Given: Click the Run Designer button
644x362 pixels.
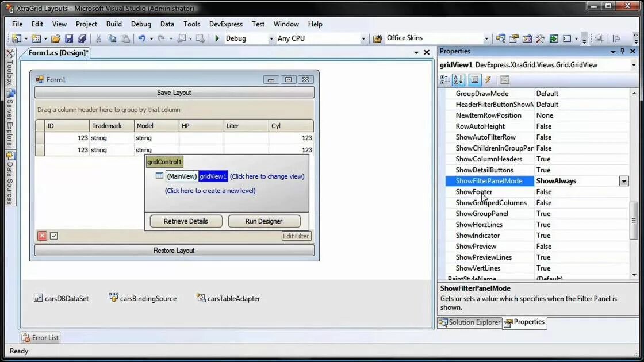Looking at the screenshot, I should tap(264, 221).
